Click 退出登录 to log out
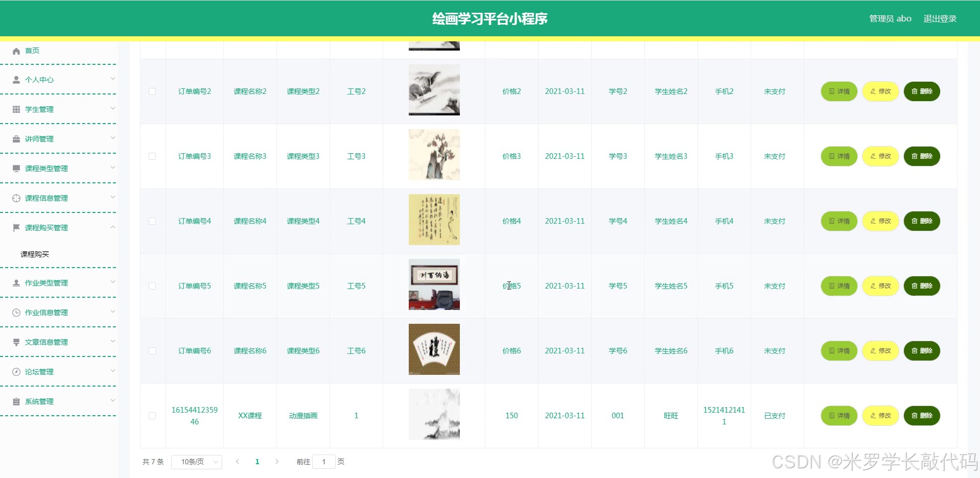The width and height of the screenshot is (980, 478). tap(940, 18)
